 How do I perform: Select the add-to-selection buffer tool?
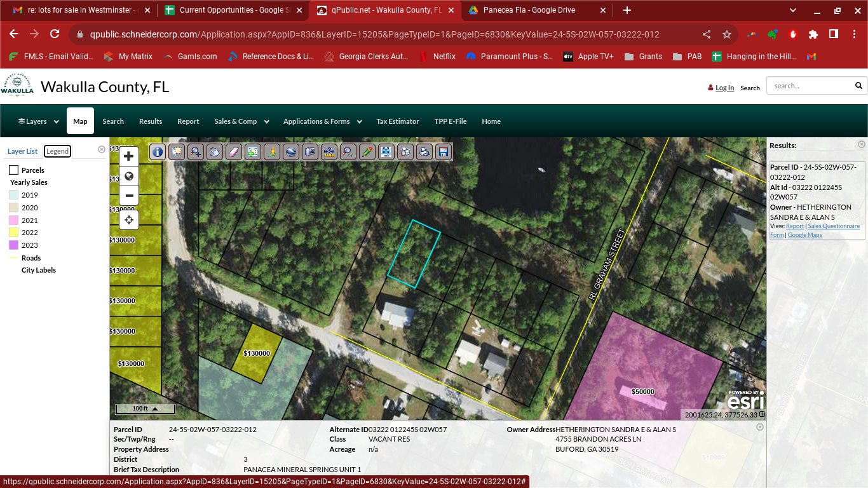253,152
